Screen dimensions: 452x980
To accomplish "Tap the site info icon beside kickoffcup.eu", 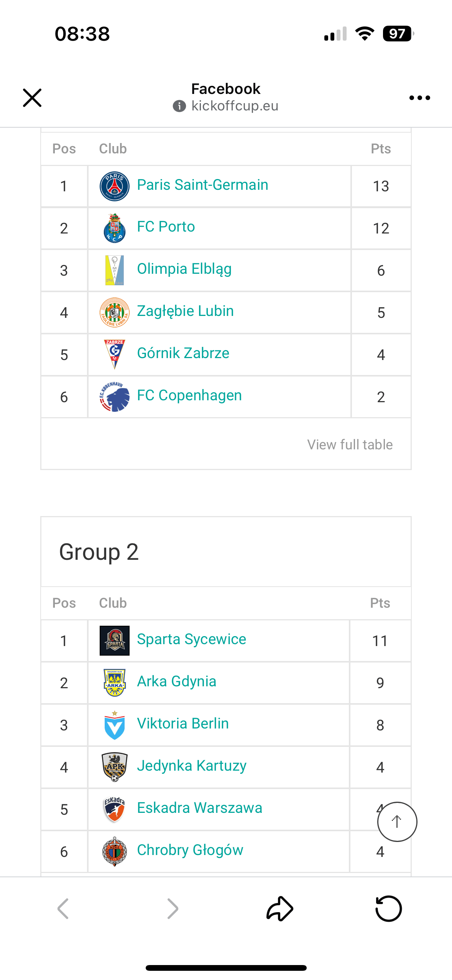I will point(179,106).
